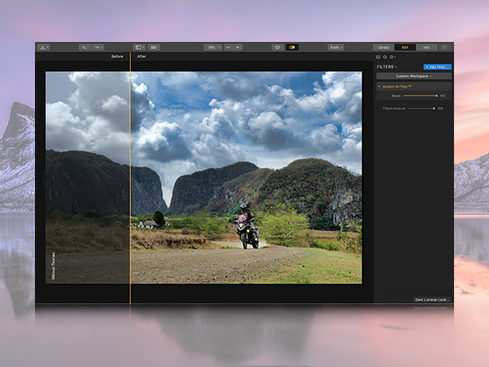Toggle the eye quick preview icon

click(x=277, y=47)
